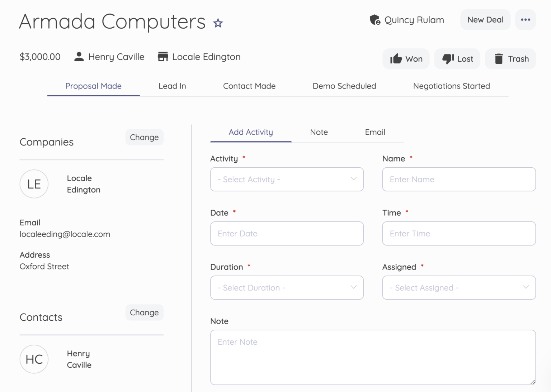The height and width of the screenshot is (392, 551).
Task: Click the person icon next to Henry Caville
Action: point(79,57)
